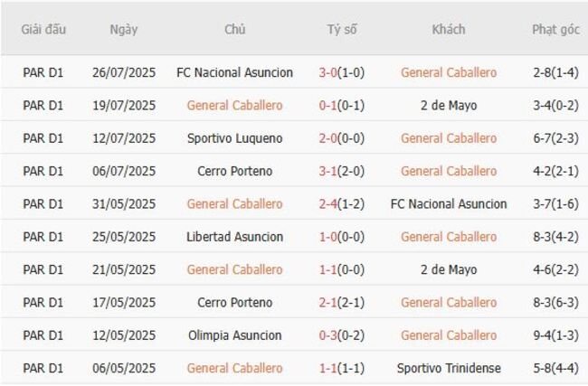Click the 0-3(0-2) match score
Screen dimensions: 588x386
pyautogui.click(x=342, y=335)
